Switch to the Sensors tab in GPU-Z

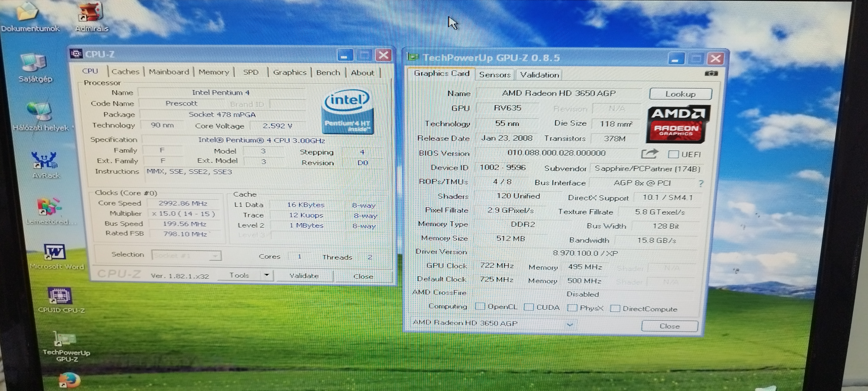(x=495, y=75)
